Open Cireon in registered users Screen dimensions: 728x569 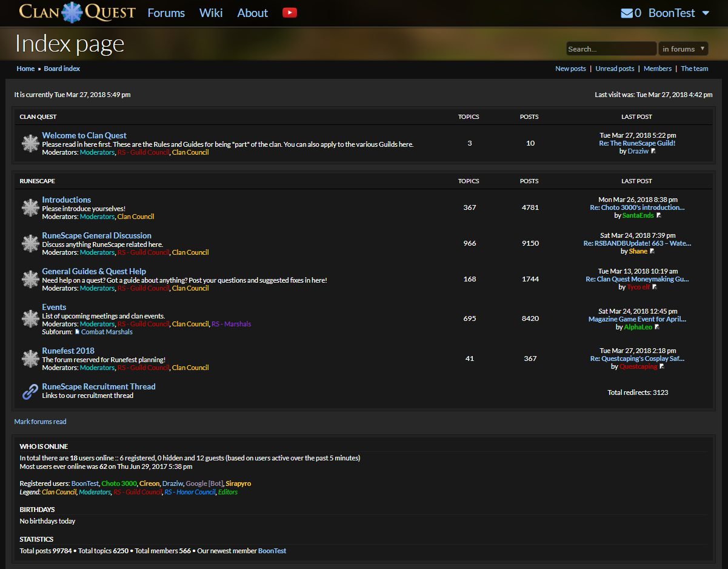[x=150, y=483]
